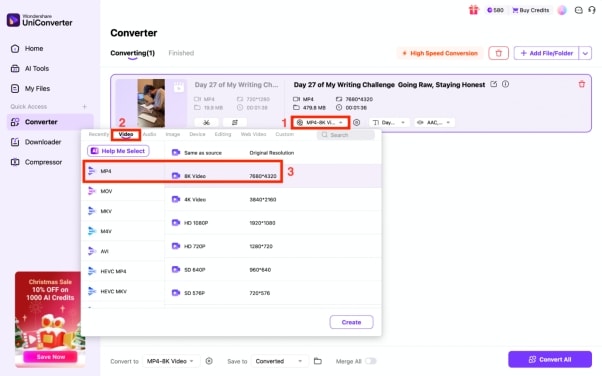Select the Recently tab in format panel

coord(99,134)
